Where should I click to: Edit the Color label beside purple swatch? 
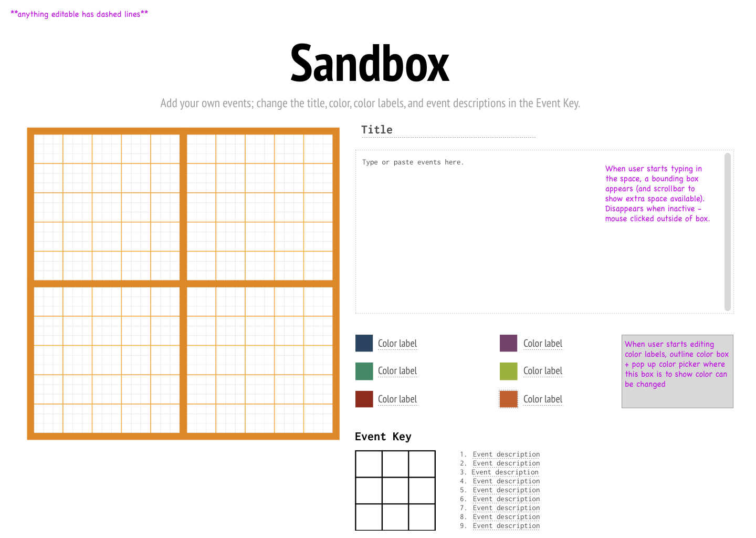click(x=543, y=344)
